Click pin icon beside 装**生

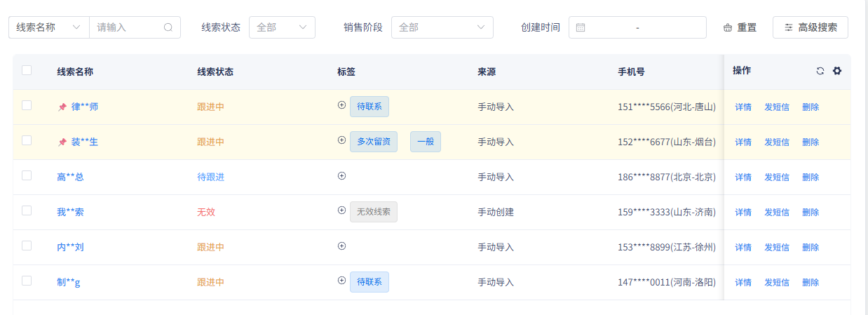click(62, 142)
